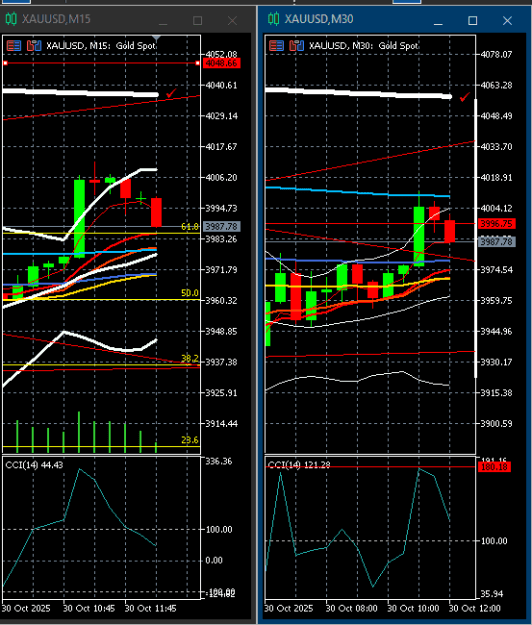Close the XAUUSD,M30 window
The height and width of the screenshot is (625, 532).
507,21
